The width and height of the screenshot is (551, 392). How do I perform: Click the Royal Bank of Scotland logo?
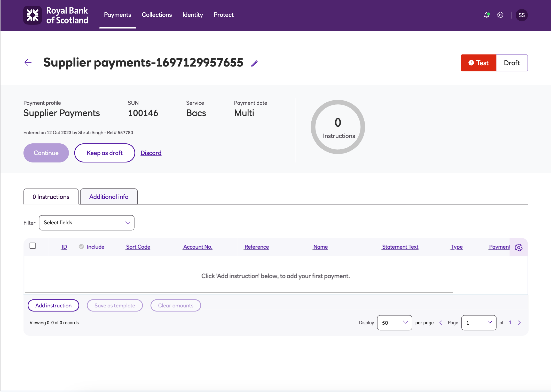coord(56,15)
